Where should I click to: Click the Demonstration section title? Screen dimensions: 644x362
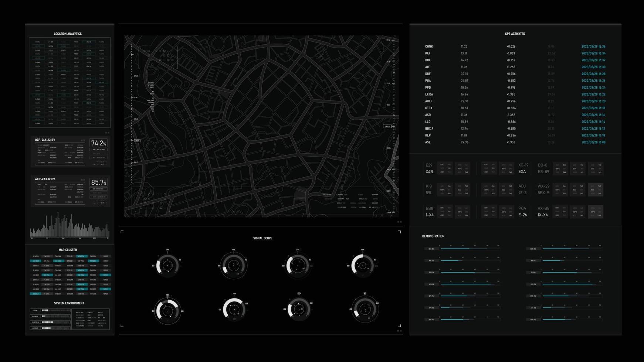pyautogui.click(x=433, y=236)
